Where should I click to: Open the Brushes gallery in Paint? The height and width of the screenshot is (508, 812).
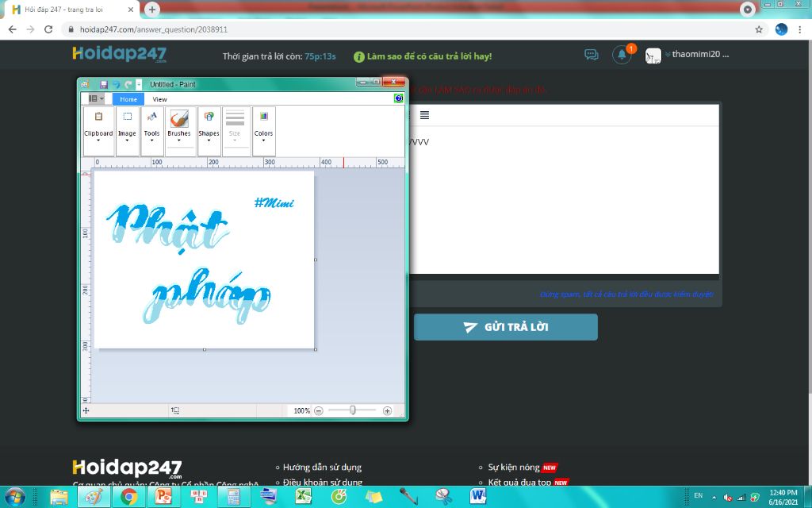179,131
